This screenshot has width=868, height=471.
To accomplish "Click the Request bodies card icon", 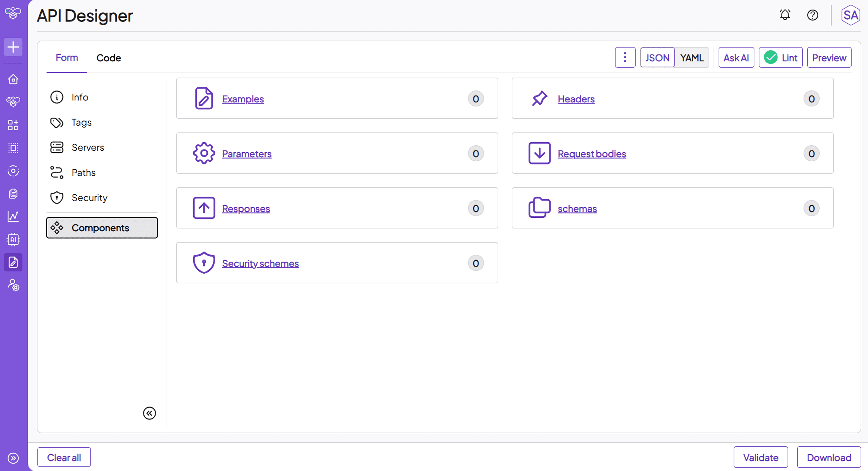I will (539, 153).
